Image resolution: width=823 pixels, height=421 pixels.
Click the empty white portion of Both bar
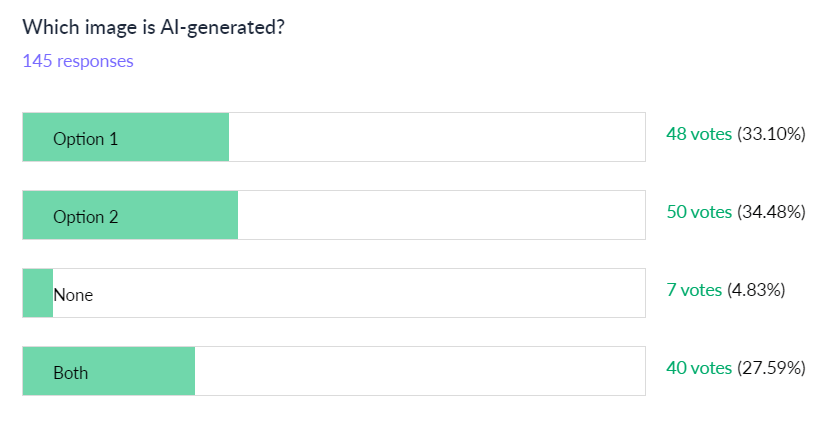[x=420, y=371]
